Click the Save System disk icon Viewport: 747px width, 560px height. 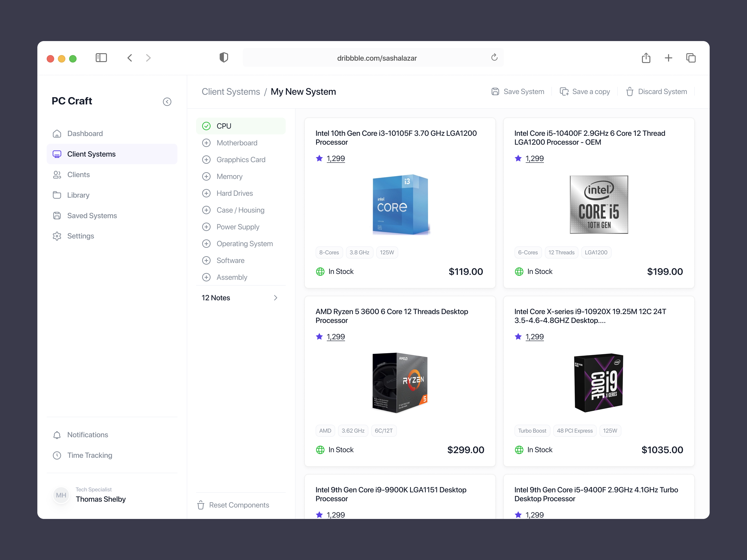pos(495,91)
